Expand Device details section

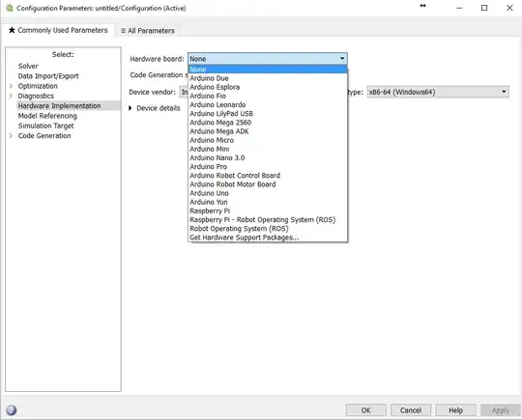(130, 108)
